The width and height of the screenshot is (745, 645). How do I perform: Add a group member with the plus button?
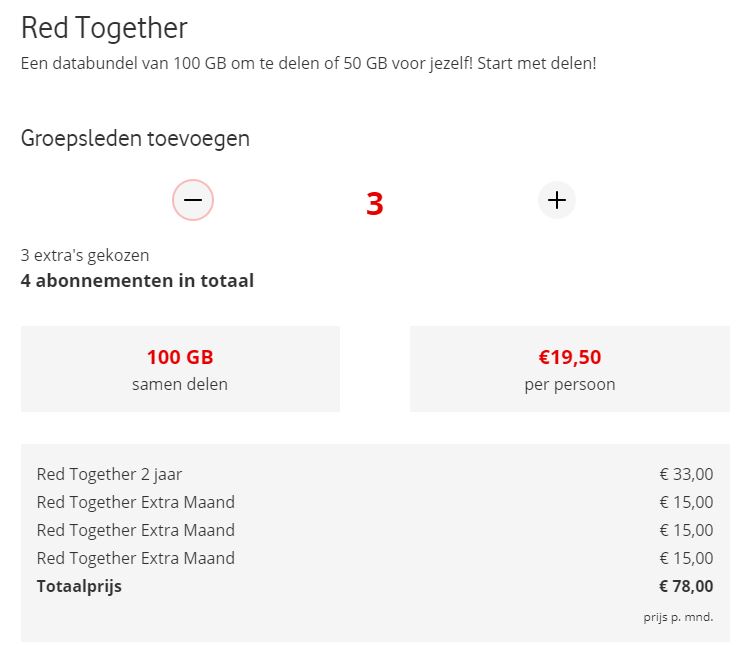pos(557,201)
